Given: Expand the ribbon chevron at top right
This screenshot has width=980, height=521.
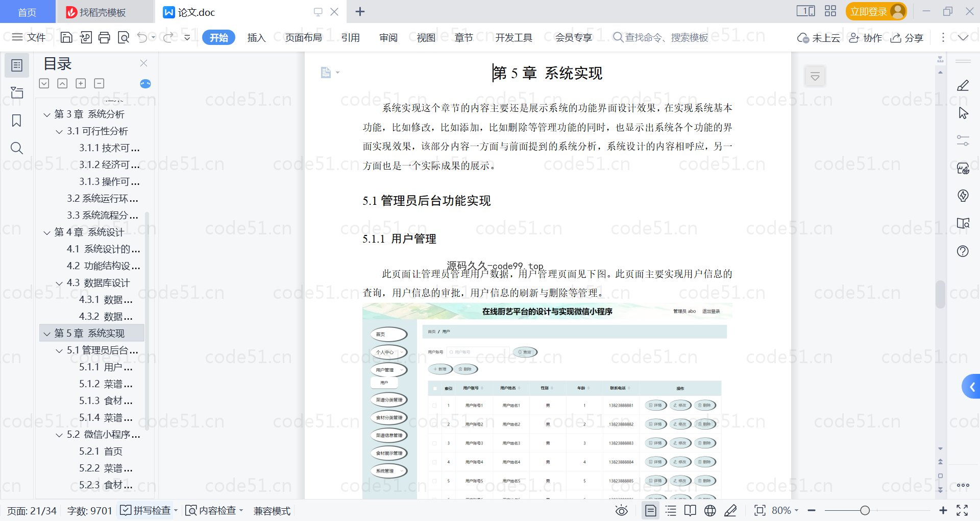Looking at the screenshot, I should point(963,37).
